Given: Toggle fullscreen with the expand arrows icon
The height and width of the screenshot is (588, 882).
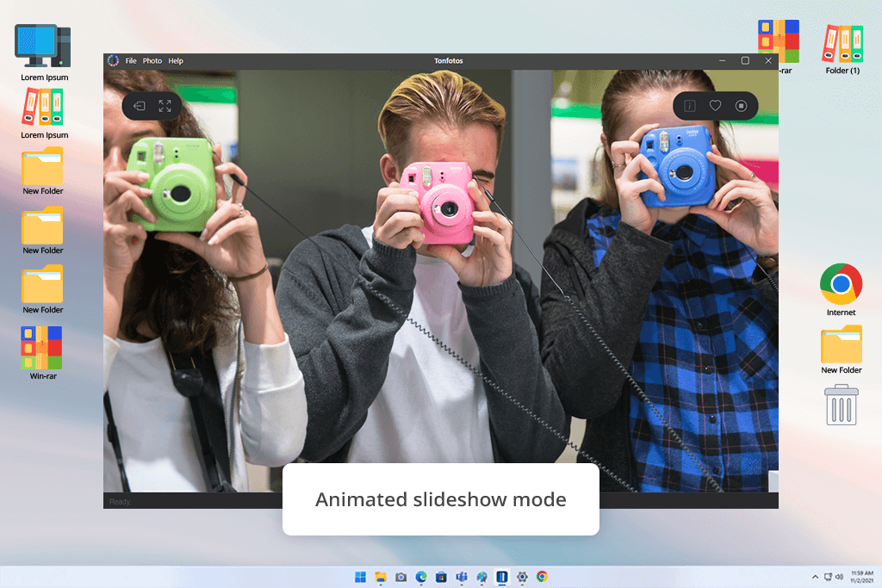Looking at the screenshot, I should coord(165,106).
